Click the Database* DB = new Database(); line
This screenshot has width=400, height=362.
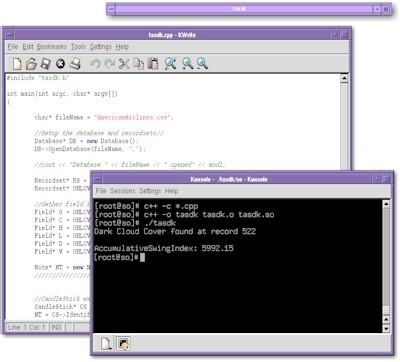coord(86,141)
